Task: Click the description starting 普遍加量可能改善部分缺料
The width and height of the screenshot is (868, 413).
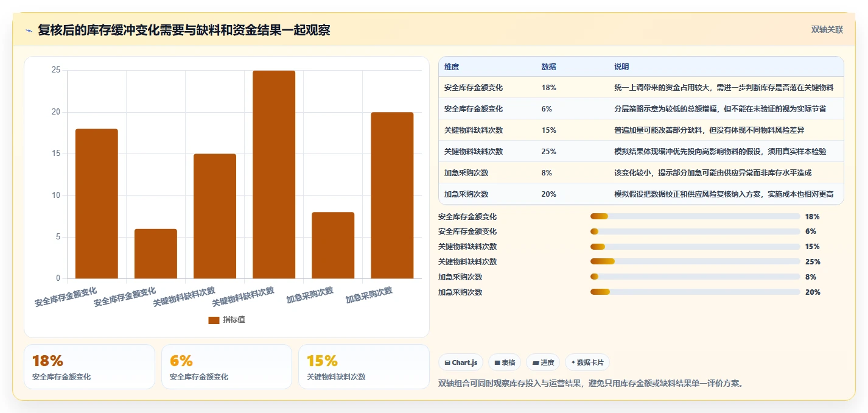Action: pyautogui.click(x=709, y=130)
